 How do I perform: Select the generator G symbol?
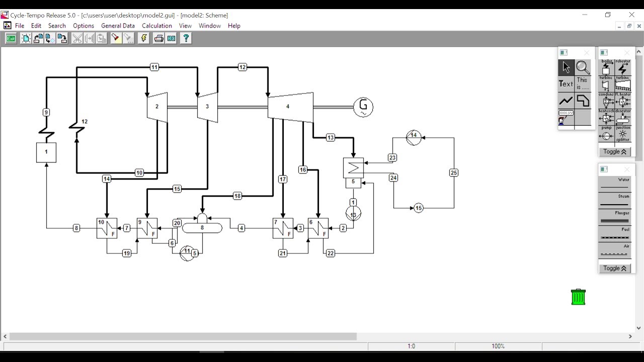point(363,107)
